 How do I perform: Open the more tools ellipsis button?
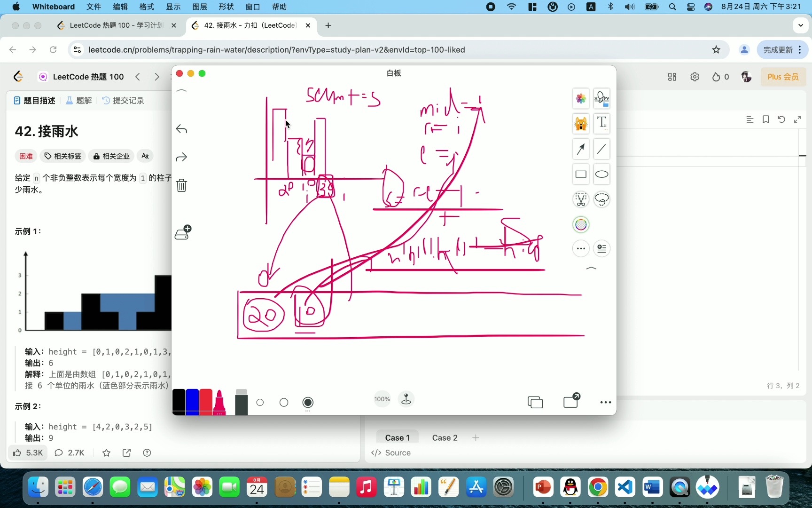[581, 248]
